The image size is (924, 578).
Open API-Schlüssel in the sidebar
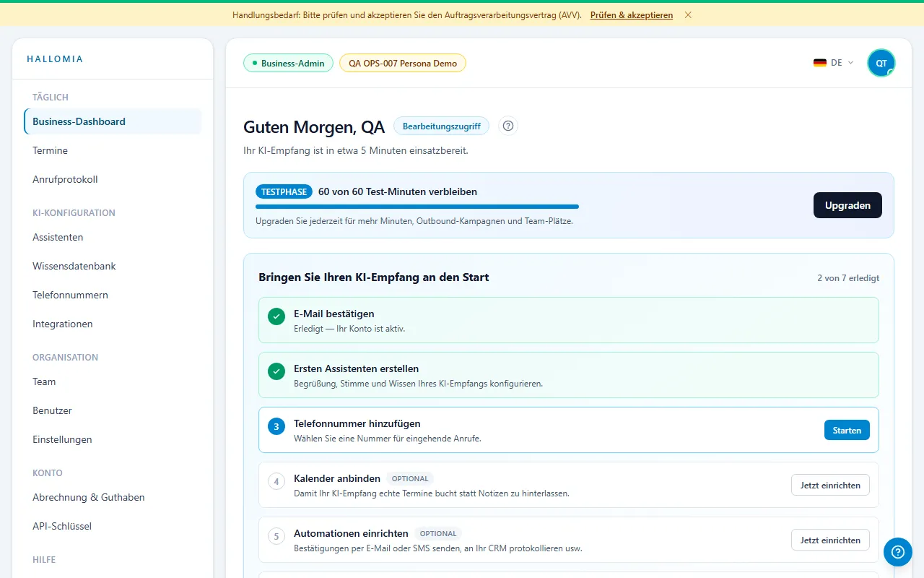coord(113,526)
